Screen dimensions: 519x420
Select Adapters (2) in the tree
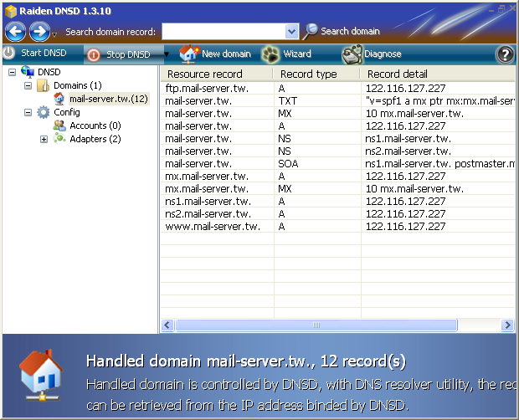(95, 139)
